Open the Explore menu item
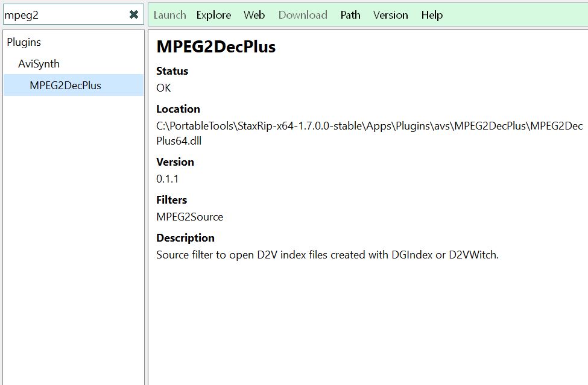 213,15
